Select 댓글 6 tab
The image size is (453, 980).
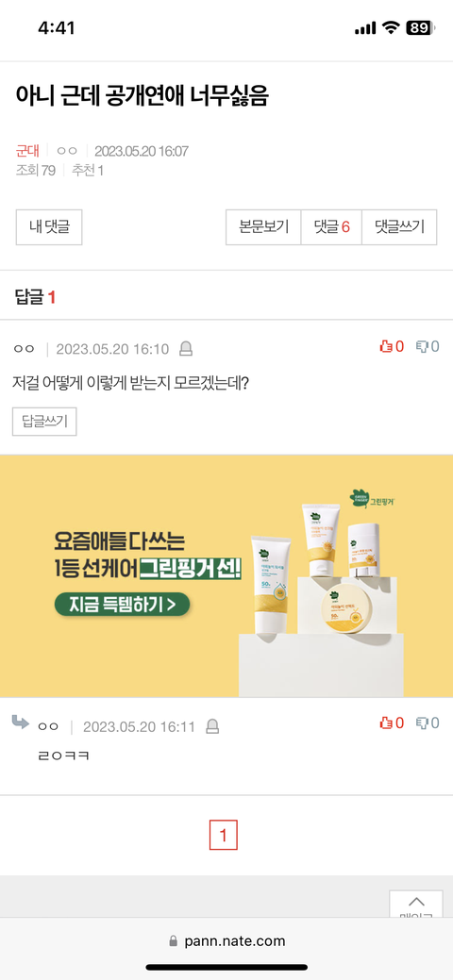pos(331,227)
